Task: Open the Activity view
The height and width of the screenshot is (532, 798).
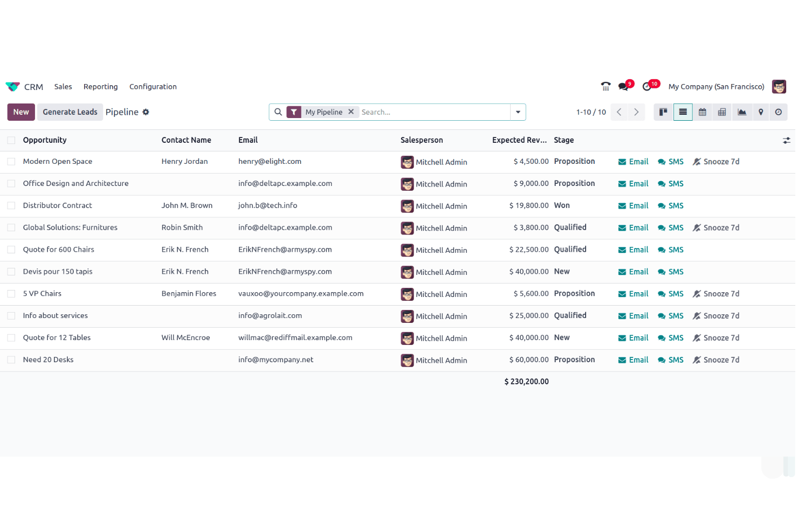Action: pyautogui.click(x=778, y=112)
